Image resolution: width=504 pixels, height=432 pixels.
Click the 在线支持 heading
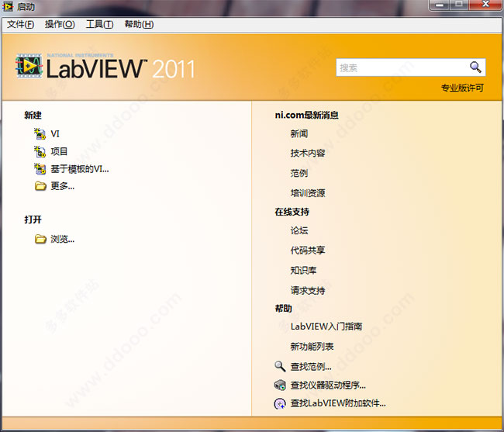click(x=292, y=212)
